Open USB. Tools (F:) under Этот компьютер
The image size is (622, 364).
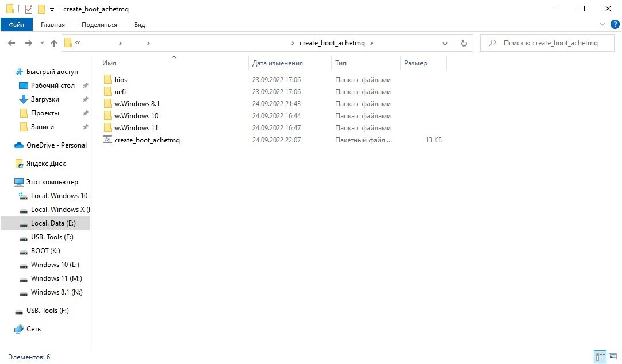52,237
